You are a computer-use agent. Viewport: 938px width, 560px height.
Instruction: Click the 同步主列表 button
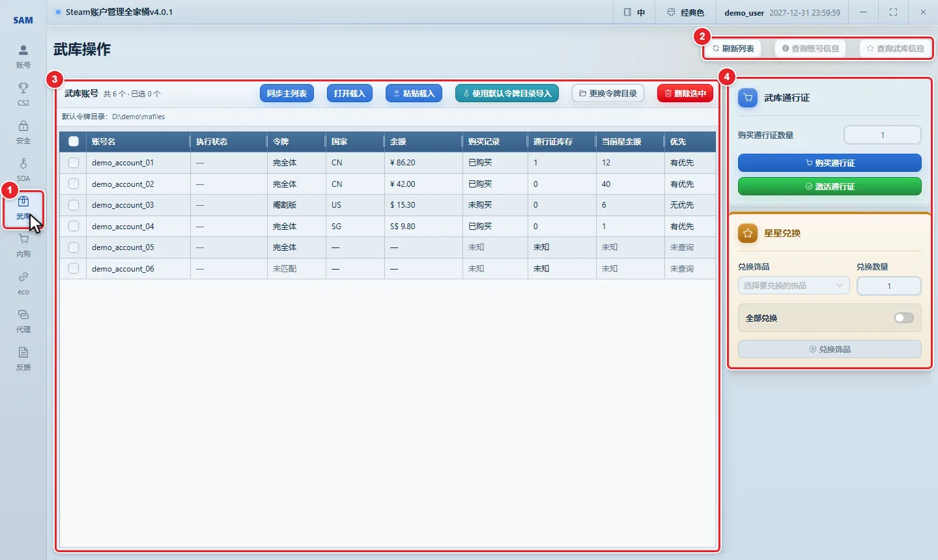click(x=287, y=93)
